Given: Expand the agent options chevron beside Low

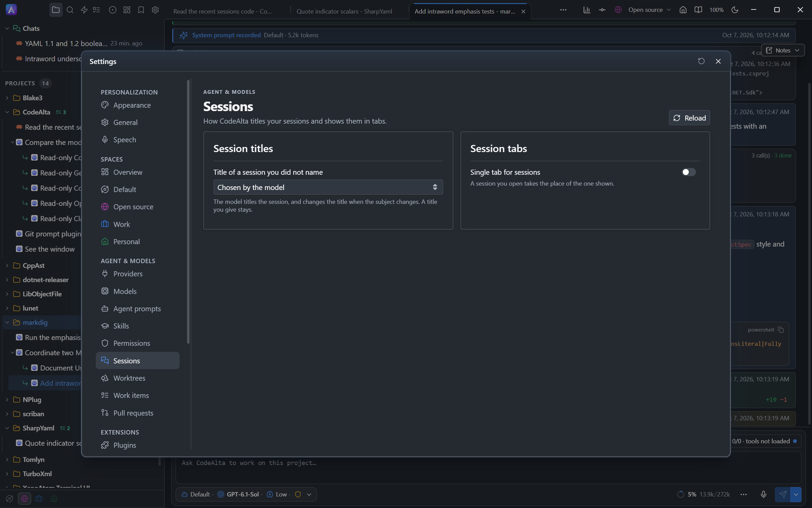Looking at the screenshot, I should coord(309,494).
